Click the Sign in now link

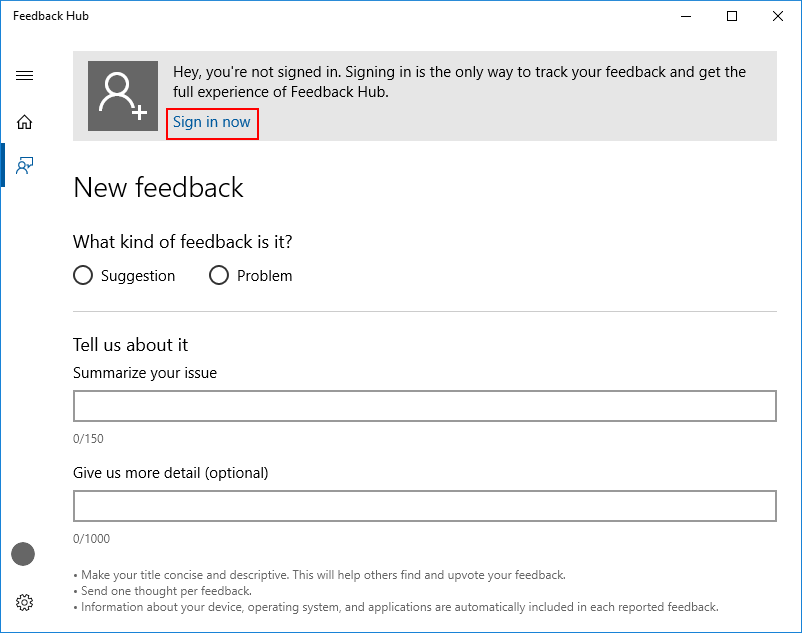[211, 122]
